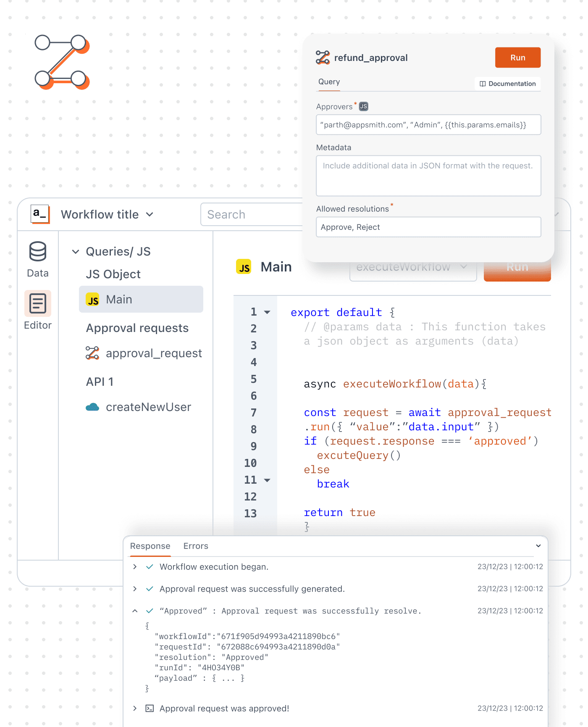Expand the Workflow execution began log entry

pyautogui.click(x=134, y=567)
